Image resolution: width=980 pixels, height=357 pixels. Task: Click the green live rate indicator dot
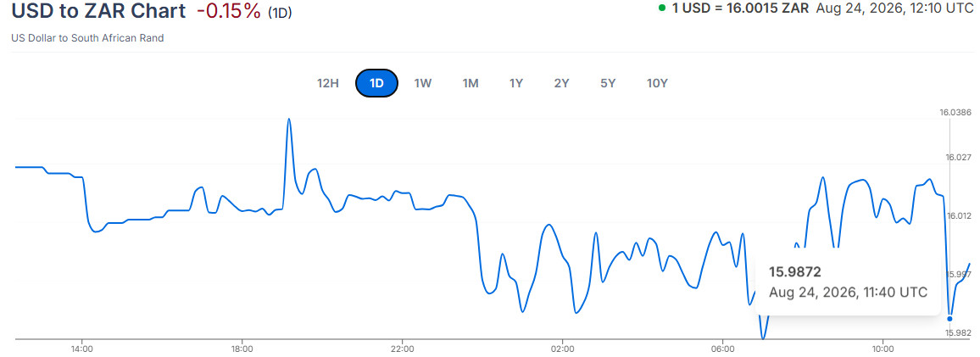(662, 8)
